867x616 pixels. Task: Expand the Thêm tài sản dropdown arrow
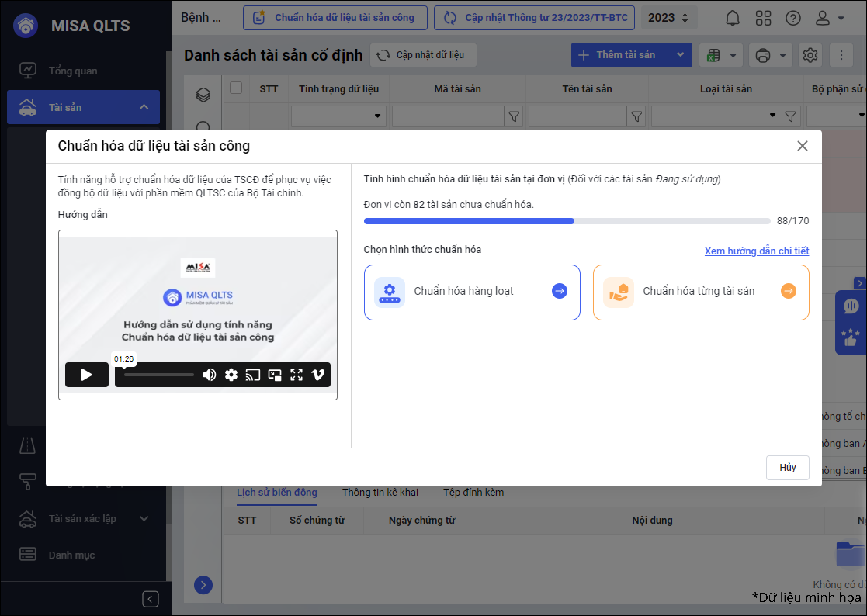680,54
